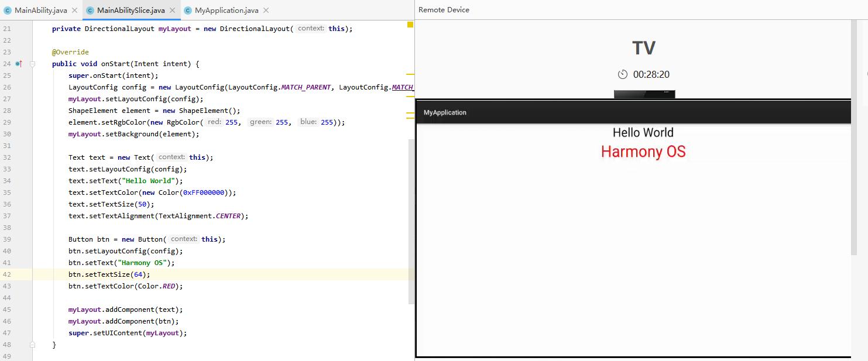Click the myLayout.setBackground(element) line
Image resolution: width=868 pixels, height=361 pixels.
pos(134,134)
